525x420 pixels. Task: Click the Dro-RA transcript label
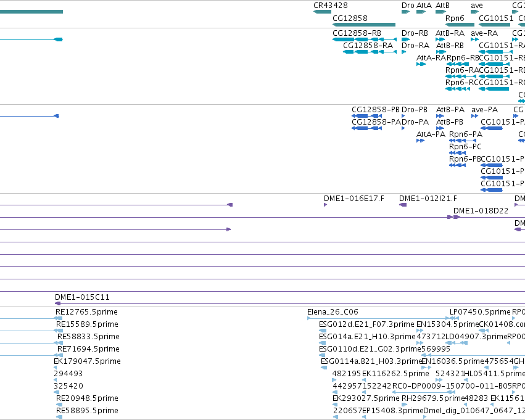415,45
